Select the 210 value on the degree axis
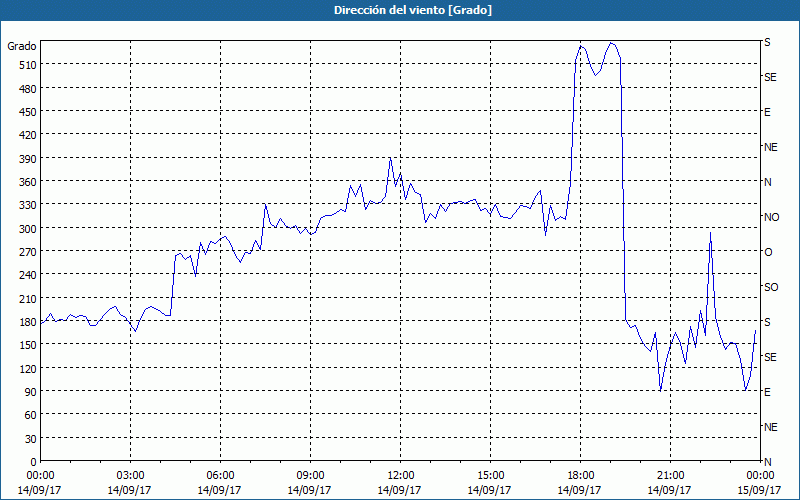The image size is (800, 500). tap(28, 298)
